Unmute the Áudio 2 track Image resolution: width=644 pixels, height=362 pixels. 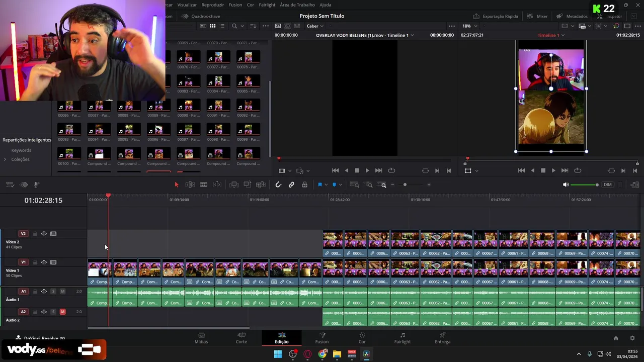pyautogui.click(x=62, y=312)
